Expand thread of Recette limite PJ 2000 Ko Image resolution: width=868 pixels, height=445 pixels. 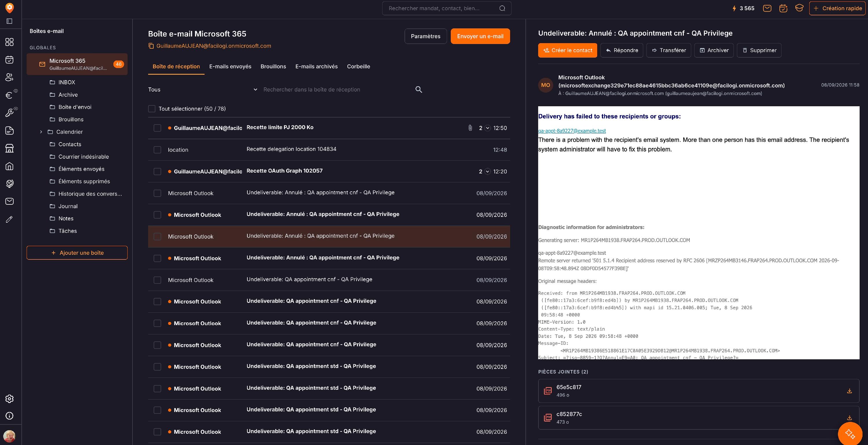(488, 128)
